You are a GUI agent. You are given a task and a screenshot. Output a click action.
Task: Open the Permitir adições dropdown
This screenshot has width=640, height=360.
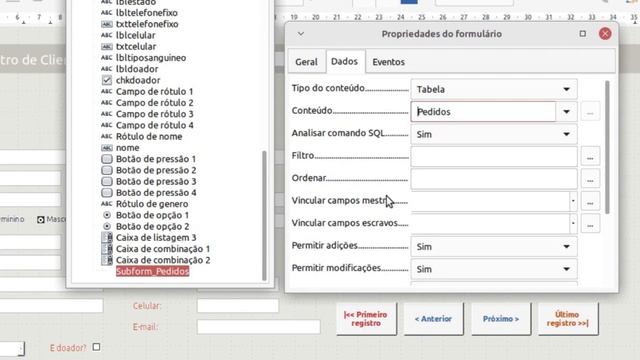click(x=494, y=247)
